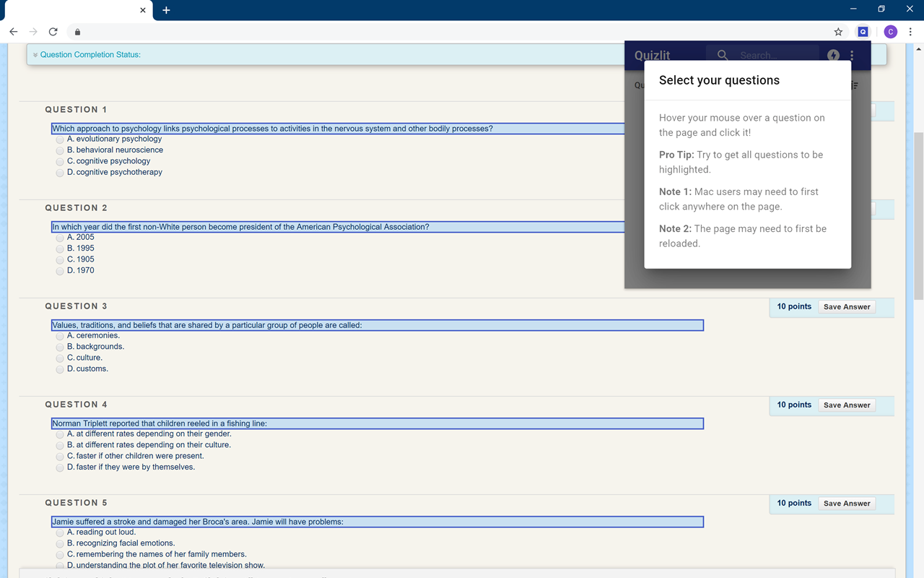The width and height of the screenshot is (924, 578).
Task: Save the answer for Question 5
Action: click(847, 504)
